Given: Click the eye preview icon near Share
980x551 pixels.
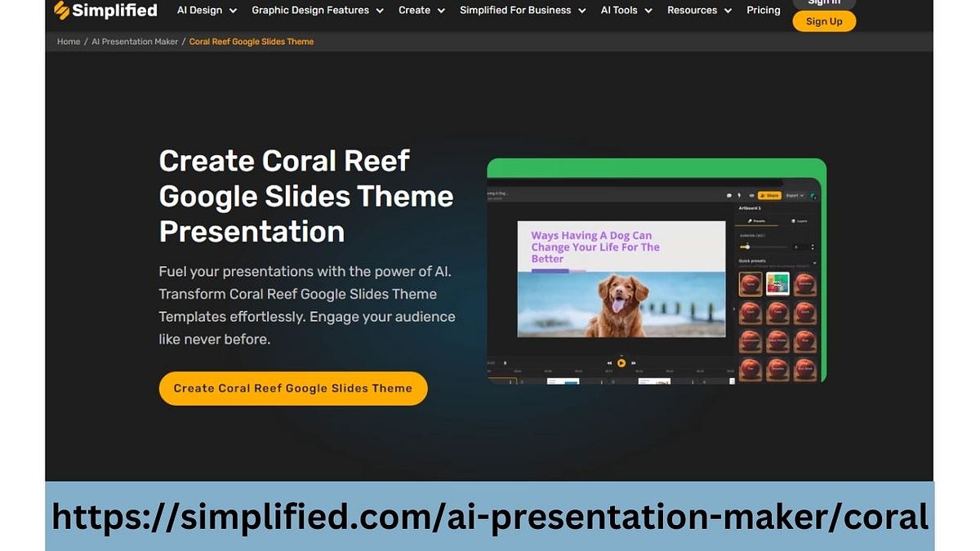Looking at the screenshot, I should (752, 195).
